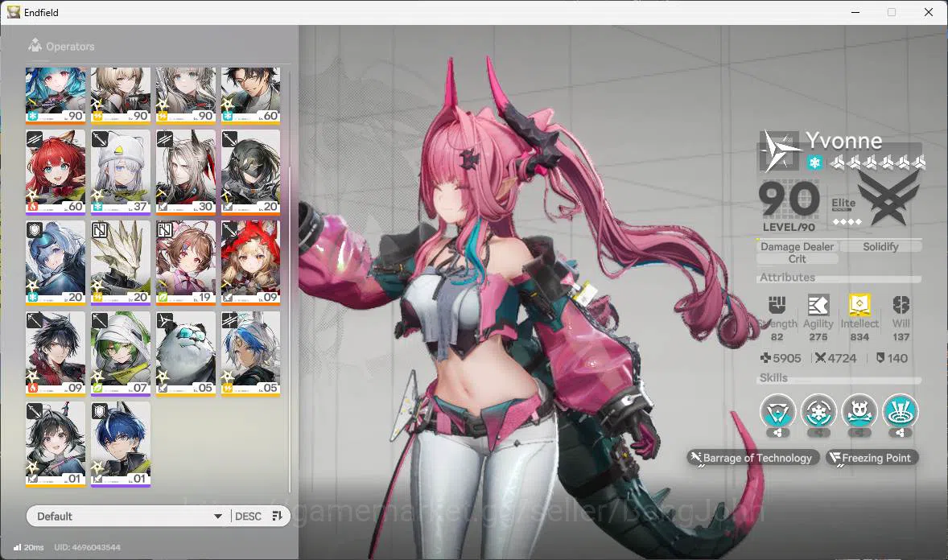The width and height of the screenshot is (948, 560).
Task: Click the sort direction icon beside DESC
Action: [278, 516]
